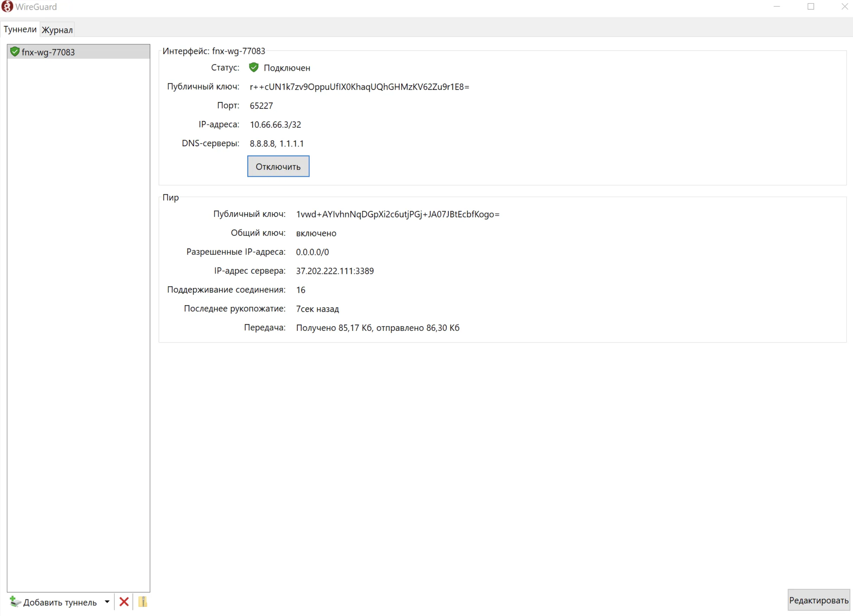The image size is (853, 616).
Task: Select tunnel fnx-wg-77083 in list
Action: [x=78, y=51]
